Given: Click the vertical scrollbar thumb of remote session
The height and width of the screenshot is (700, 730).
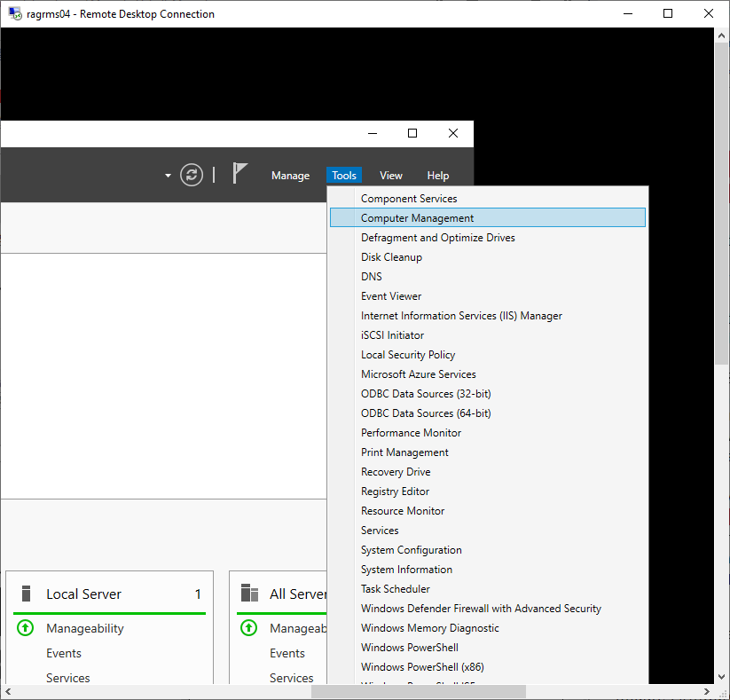Looking at the screenshot, I should click(722, 203).
